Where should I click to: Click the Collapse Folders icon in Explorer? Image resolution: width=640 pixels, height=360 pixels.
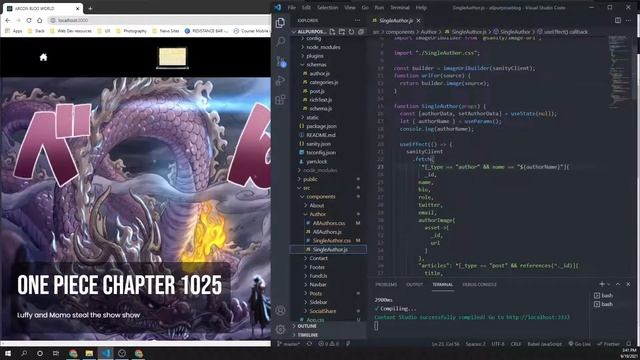360,31
